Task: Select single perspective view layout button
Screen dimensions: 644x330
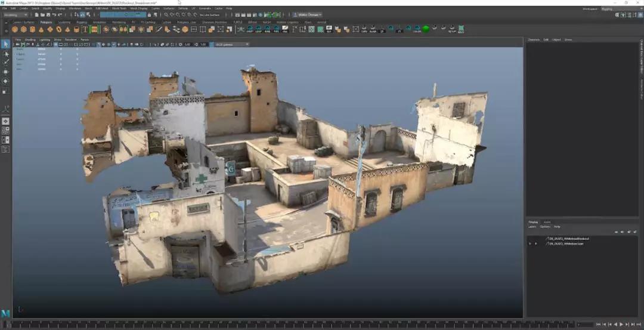Action: (x=6, y=121)
